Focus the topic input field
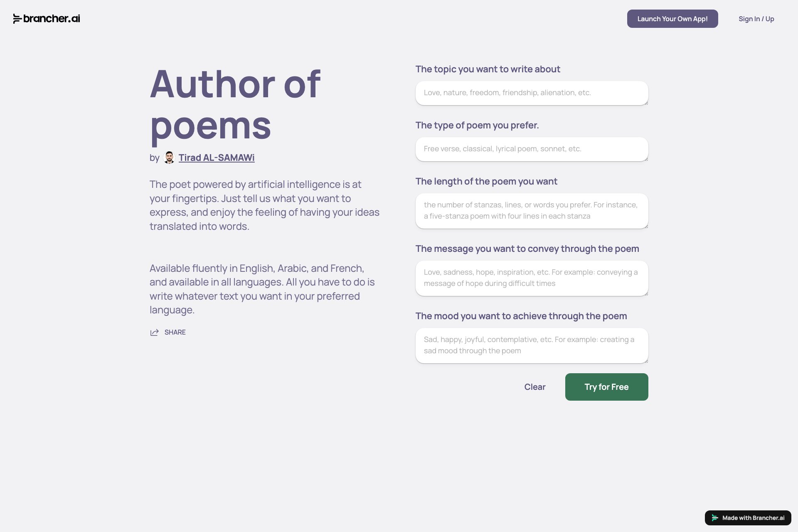Image resolution: width=798 pixels, height=532 pixels. (532, 93)
